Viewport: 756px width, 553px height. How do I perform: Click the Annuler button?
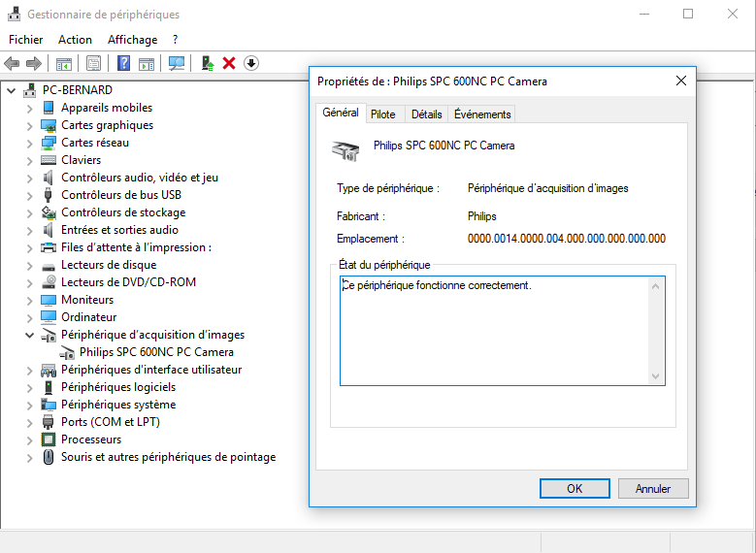coord(653,488)
